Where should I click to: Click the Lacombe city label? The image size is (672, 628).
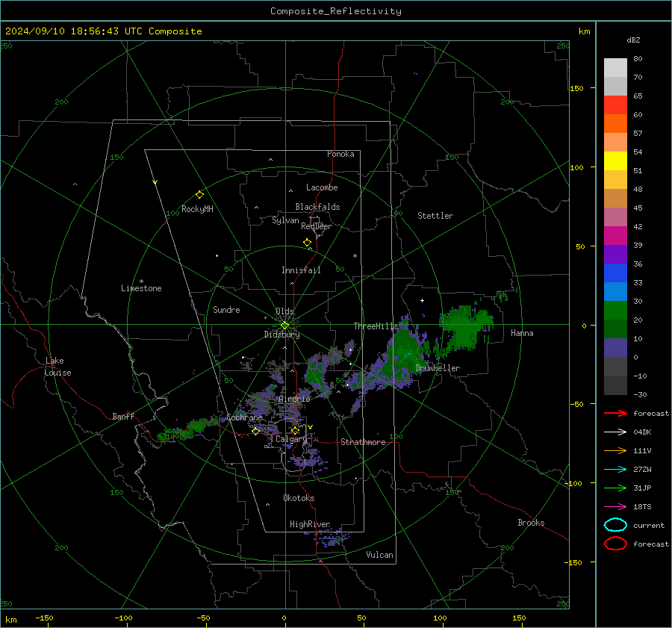(322, 187)
